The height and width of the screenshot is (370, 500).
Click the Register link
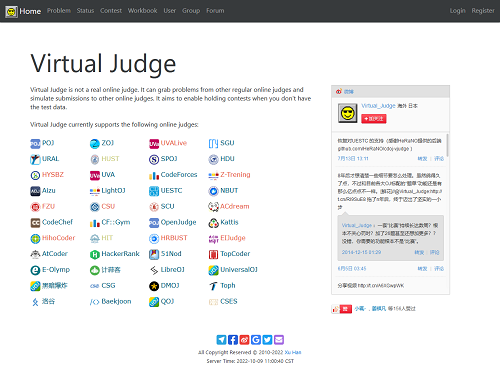[483, 11]
